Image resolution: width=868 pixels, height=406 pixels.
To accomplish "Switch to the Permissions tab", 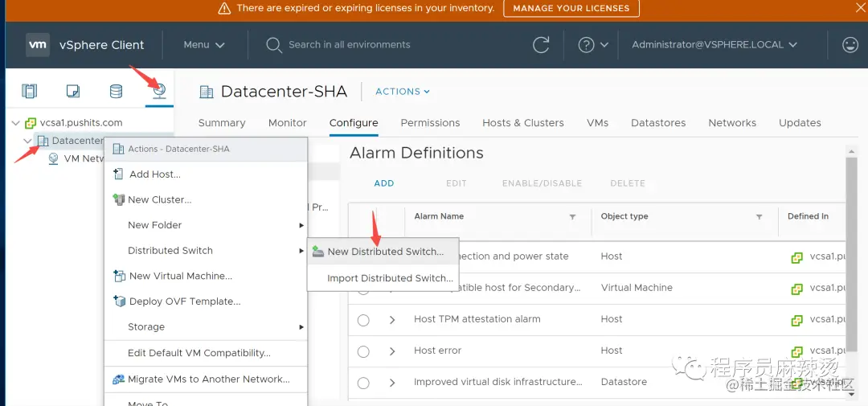I will click(430, 123).
